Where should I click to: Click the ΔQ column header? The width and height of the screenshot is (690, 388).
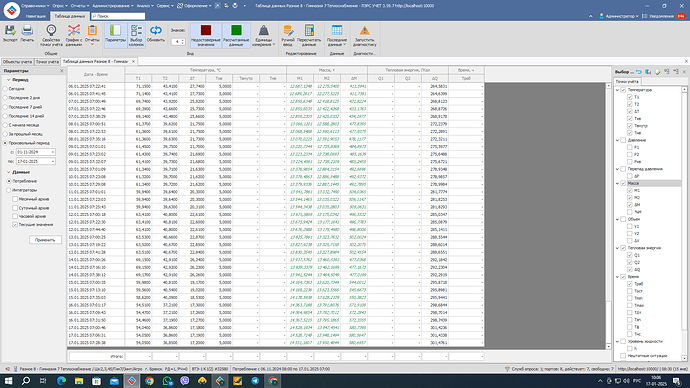tap(435, 78)
